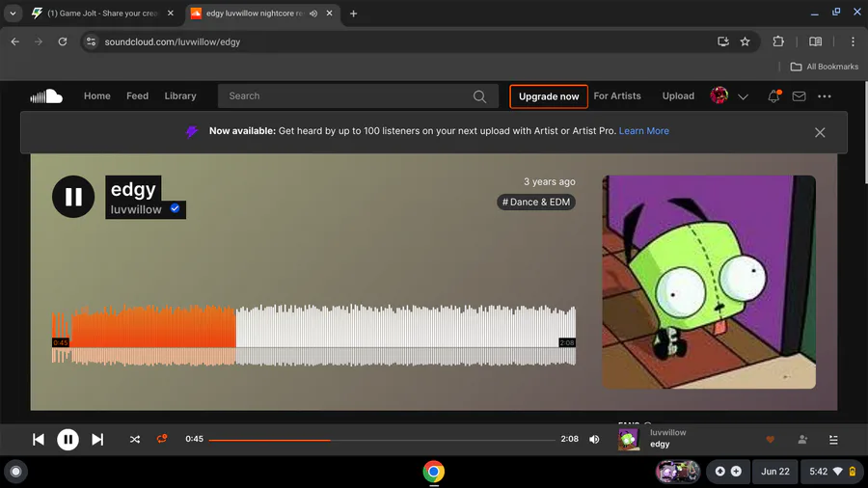Viewport: 868px width, 488px height.
Task: Open the Library tab
Action: [180, 95]
